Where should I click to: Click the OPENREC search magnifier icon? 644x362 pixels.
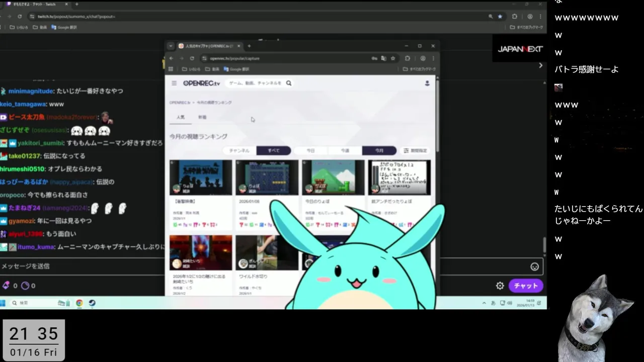pyautogui.click(x=289, y=83)
